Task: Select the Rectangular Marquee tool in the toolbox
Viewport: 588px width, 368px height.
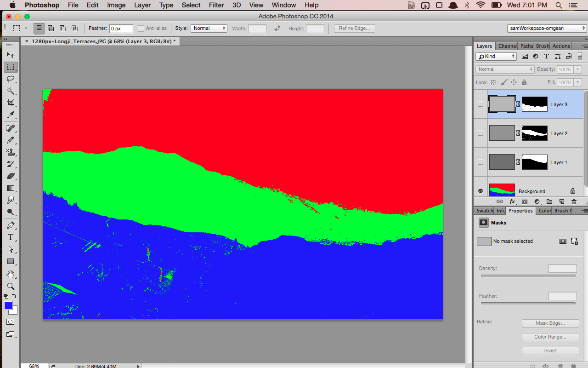Action: click(x=11, y=67)
